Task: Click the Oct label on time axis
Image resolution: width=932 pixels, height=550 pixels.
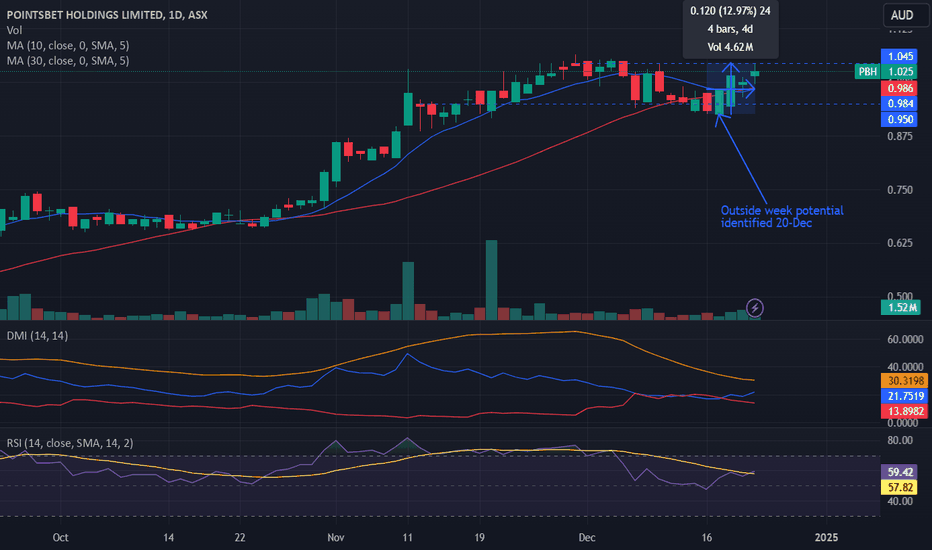Action: coord(60,538)
